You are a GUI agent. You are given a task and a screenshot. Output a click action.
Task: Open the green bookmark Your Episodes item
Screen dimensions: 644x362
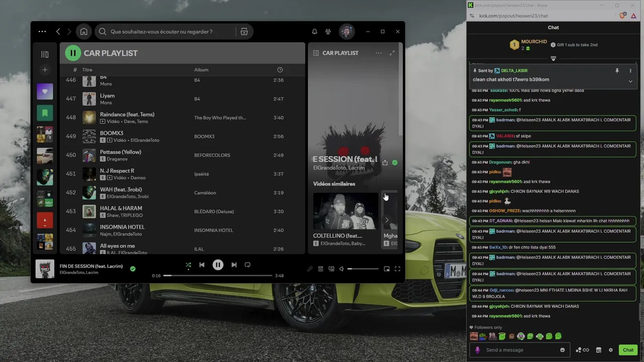45,113
